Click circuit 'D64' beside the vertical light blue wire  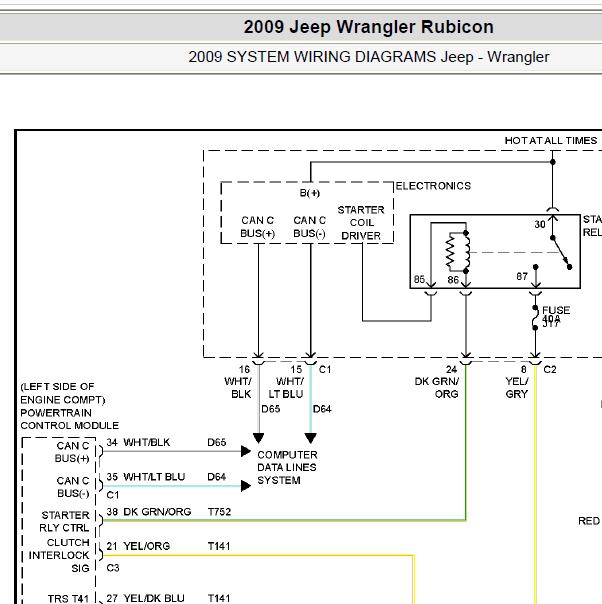point(322,409)
